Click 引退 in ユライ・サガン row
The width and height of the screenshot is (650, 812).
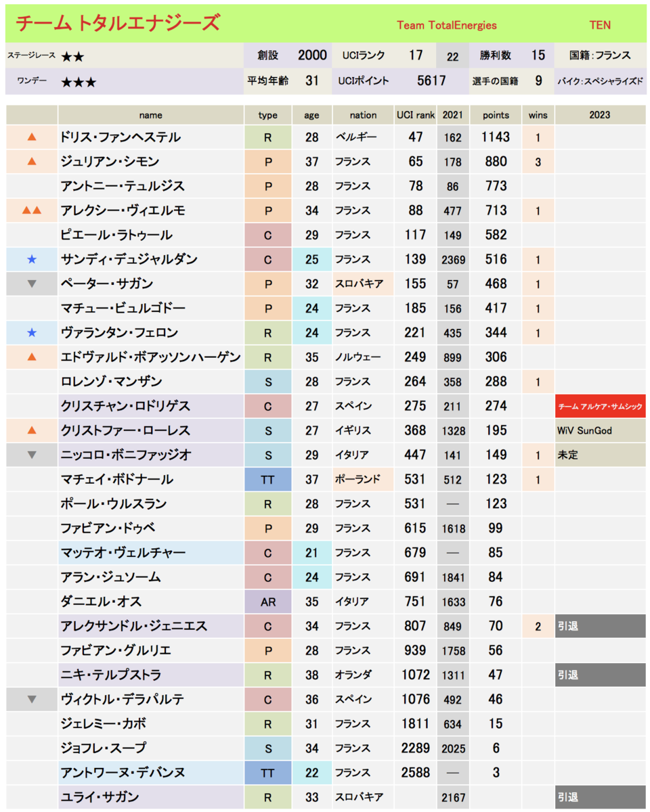(600, 797)
